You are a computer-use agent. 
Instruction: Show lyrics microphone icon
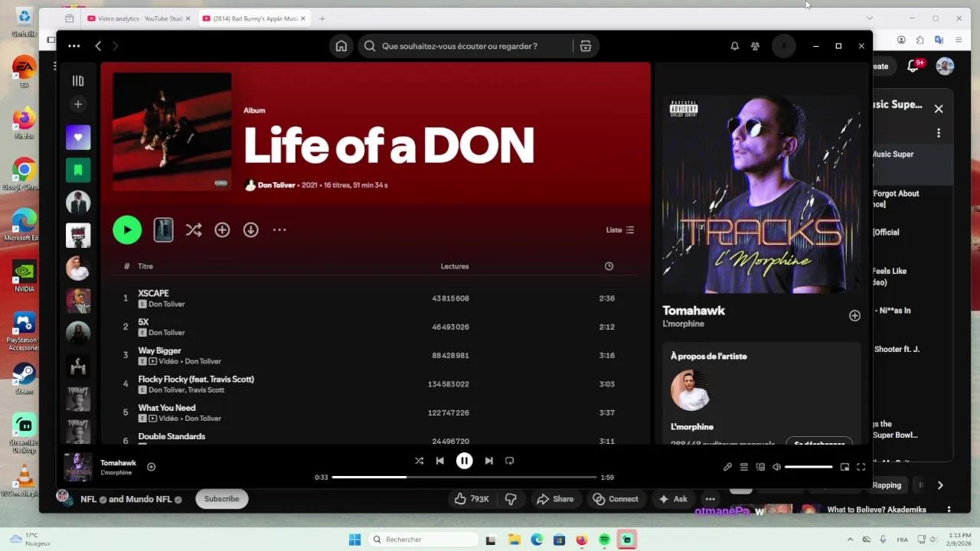727,467
